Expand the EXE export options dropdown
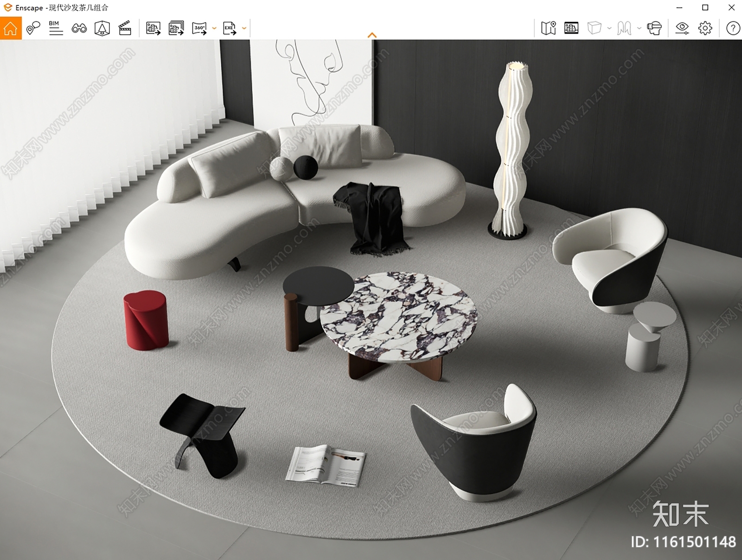The height and width of the screenshot is (560, 742). pyautogui.click(x=244, y=28)
